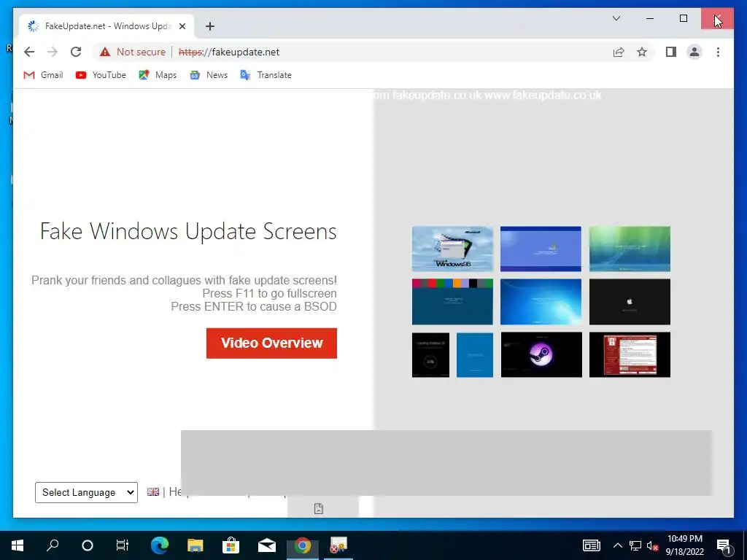Click the broken document icon below ad
Viewport: 747px width, 560px height.
[x=319, y=508]
